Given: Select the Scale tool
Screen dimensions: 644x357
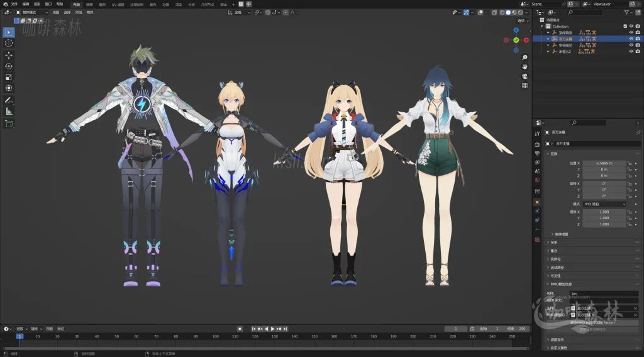Looking at the screenshot, I should pos(9,77).
